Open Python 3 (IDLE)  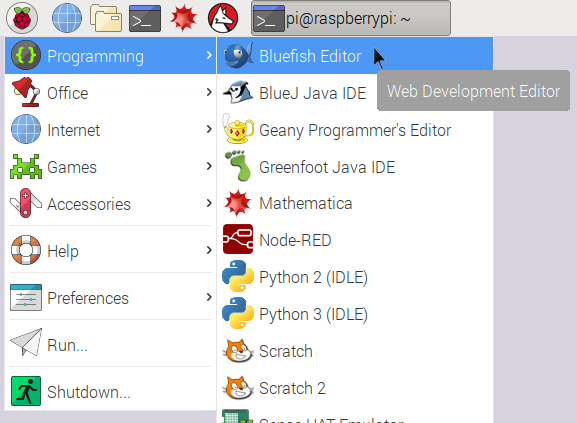point(355,314)
